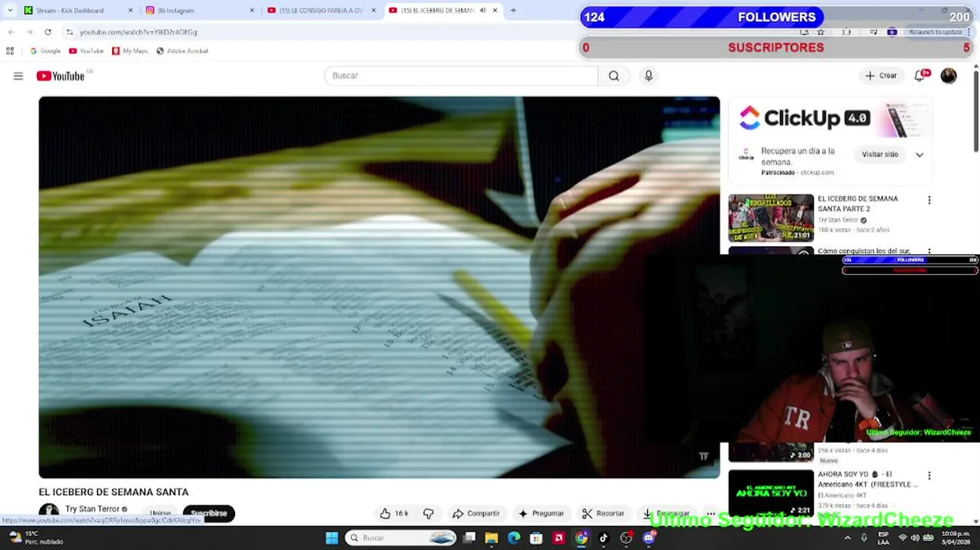The height and width of the screenshot is (550, 980).
Task: Open EL ICEBERG DE SEMANA SANTA PARTE 2 thumbnail
Action: coord(771,218)
